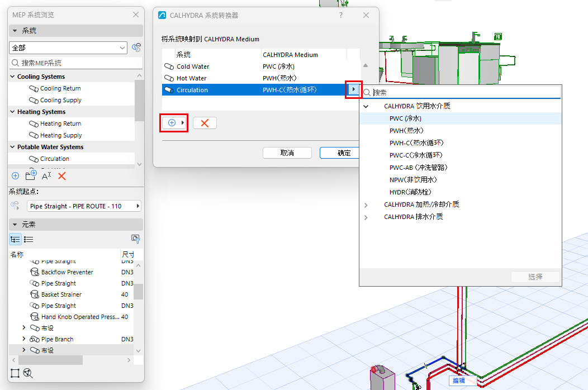Viewport: 588px width, 390px height.
Task: Click the add mapping plus button in converter
Action: 174,122
